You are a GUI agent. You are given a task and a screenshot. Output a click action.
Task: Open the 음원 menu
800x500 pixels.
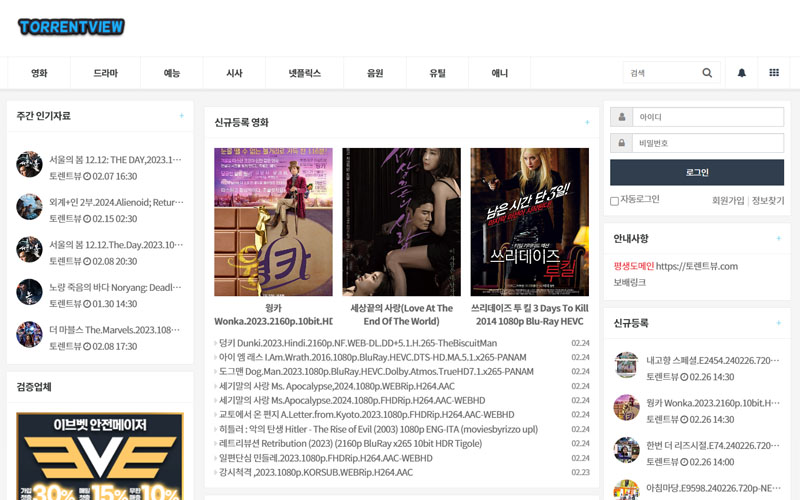[x=375, y=73]
